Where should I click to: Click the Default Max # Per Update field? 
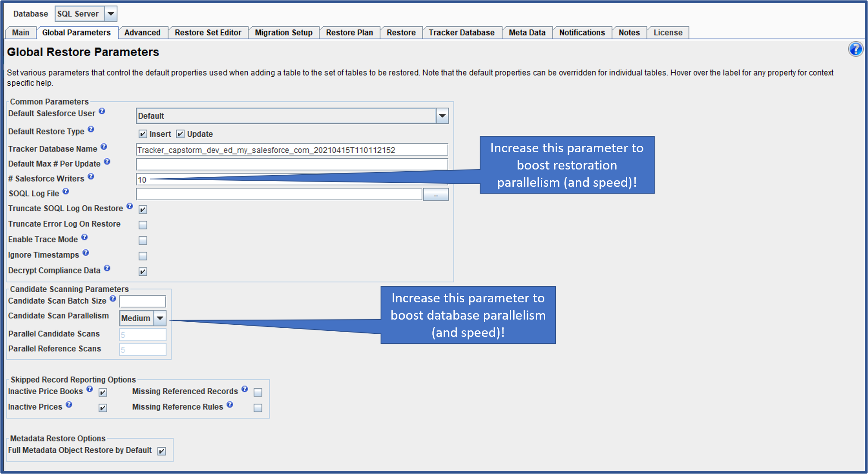pyautogui.click(x=292, y=165)
